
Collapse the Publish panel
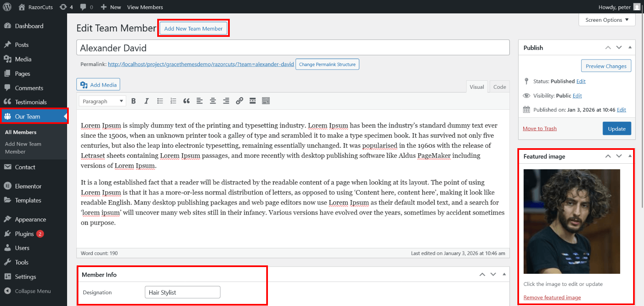[x=630, y=48]
